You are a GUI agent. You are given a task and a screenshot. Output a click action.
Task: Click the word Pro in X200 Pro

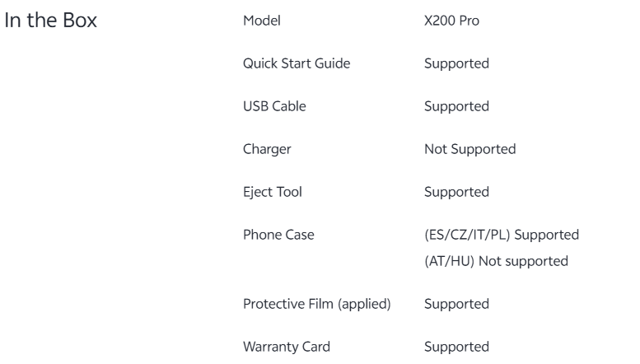pos(469,21)
